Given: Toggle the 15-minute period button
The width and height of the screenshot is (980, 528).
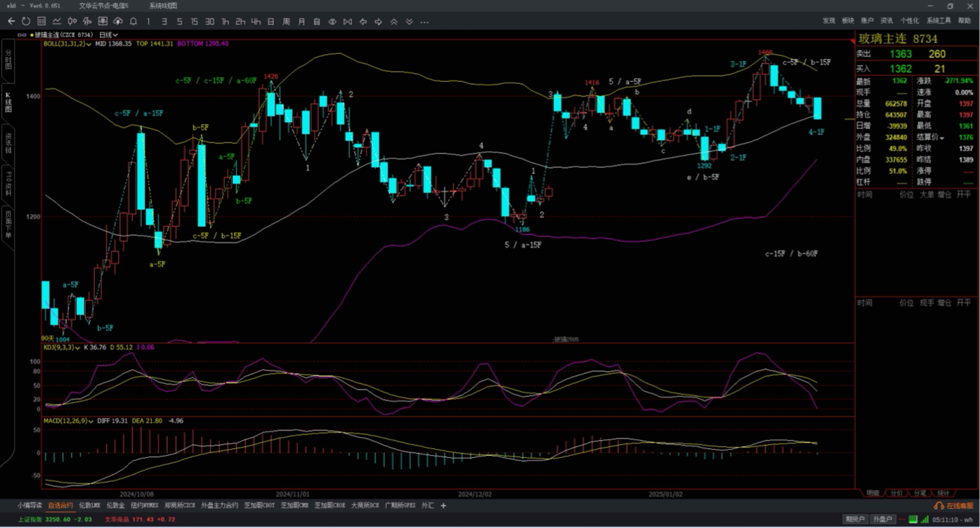Looking at the screenshot, I should pyautogui.click(x=194, y=22).
